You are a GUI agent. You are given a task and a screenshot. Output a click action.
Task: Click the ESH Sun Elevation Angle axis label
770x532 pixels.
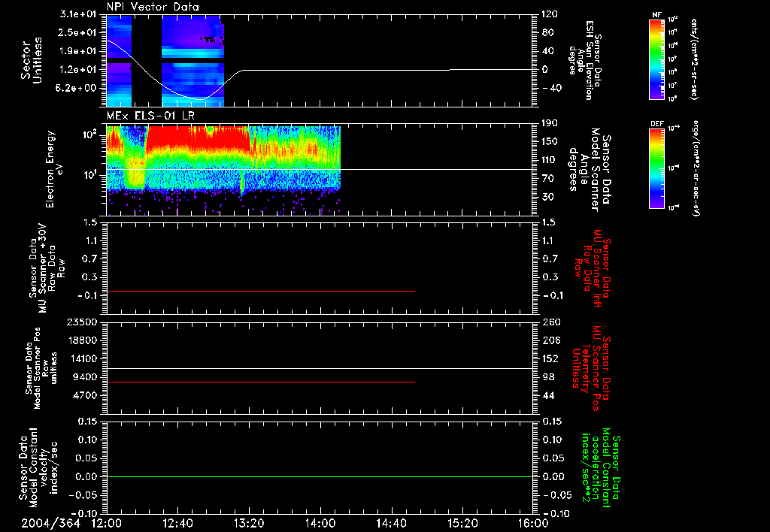tap(585, 60)
